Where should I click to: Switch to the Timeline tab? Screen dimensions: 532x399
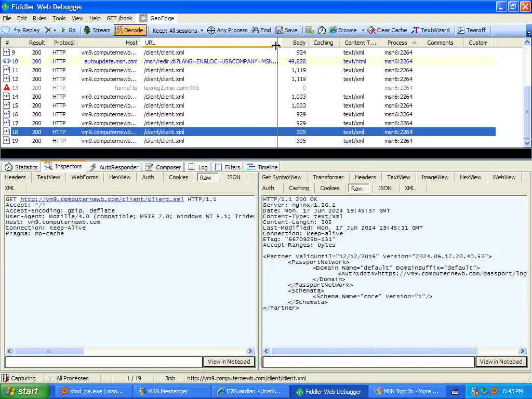262,167
